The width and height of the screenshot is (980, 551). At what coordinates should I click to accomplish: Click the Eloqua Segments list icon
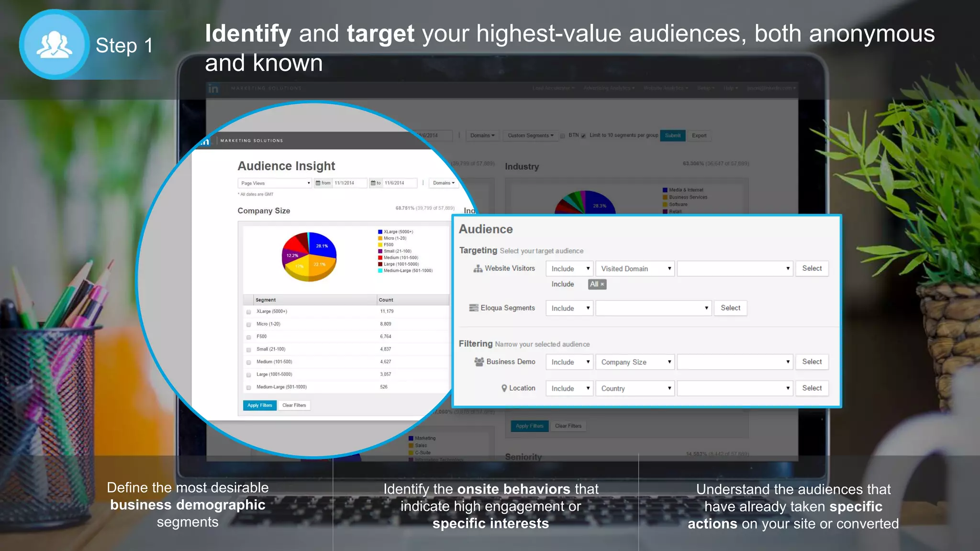point(474,308)
